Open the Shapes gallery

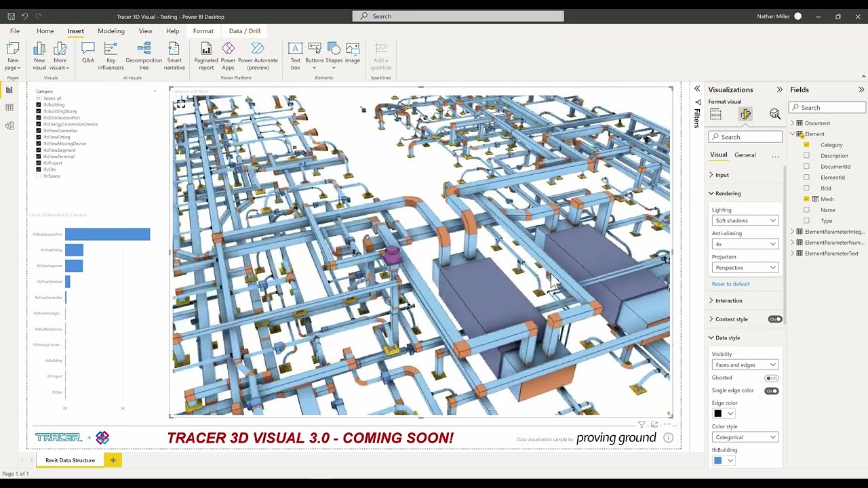coord(334,56)
